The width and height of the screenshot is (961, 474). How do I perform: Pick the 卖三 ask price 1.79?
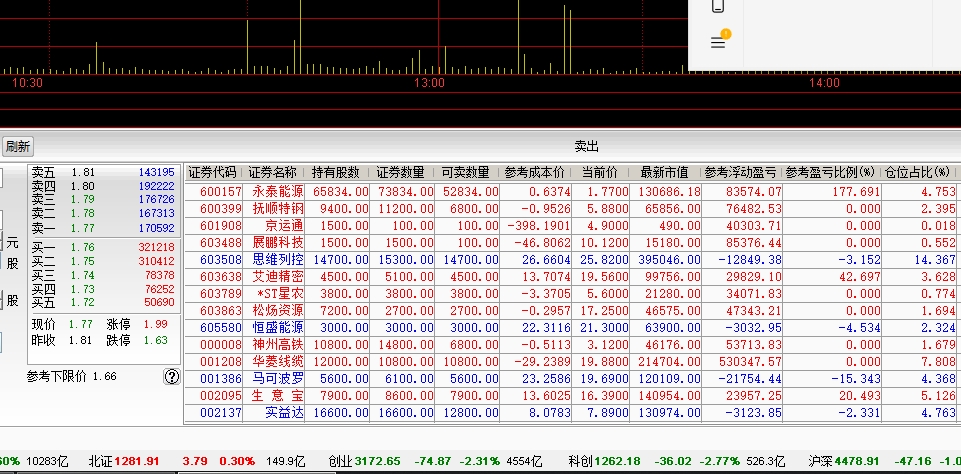pos(83,199)
